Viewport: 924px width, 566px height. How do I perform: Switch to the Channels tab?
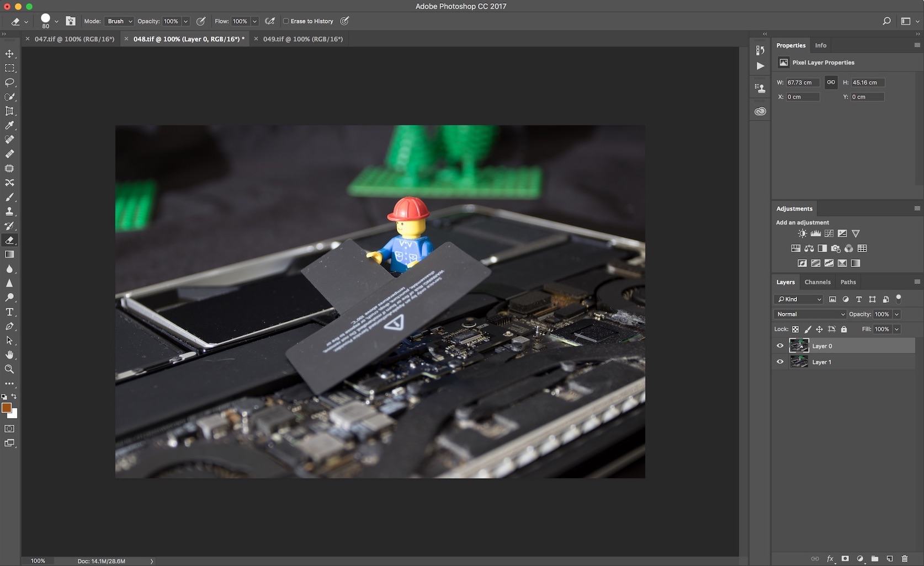click(817, 282)
